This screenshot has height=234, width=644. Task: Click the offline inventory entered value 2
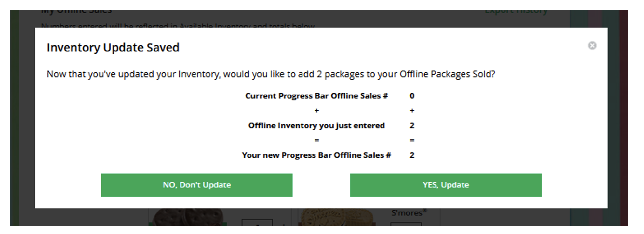click(x=412, y=125)
